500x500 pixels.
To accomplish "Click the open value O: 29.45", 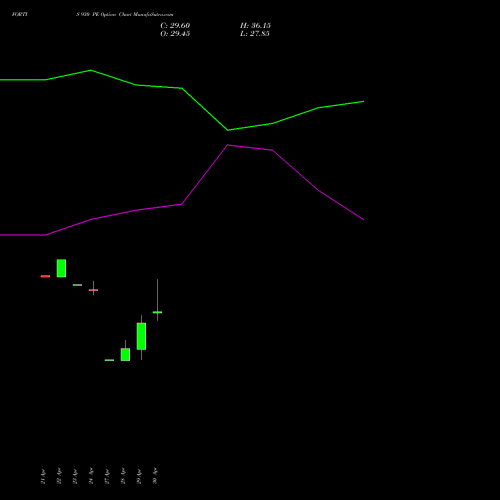I will [x=175, y=34].
